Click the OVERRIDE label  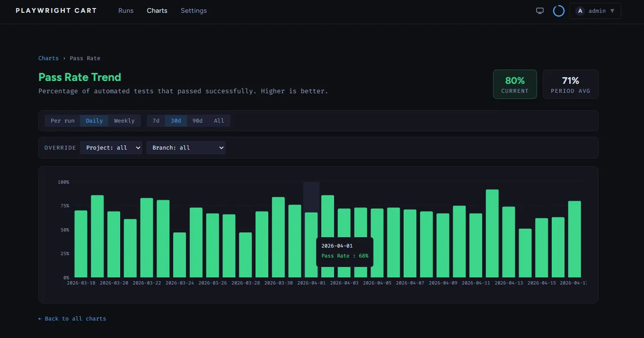60,148
